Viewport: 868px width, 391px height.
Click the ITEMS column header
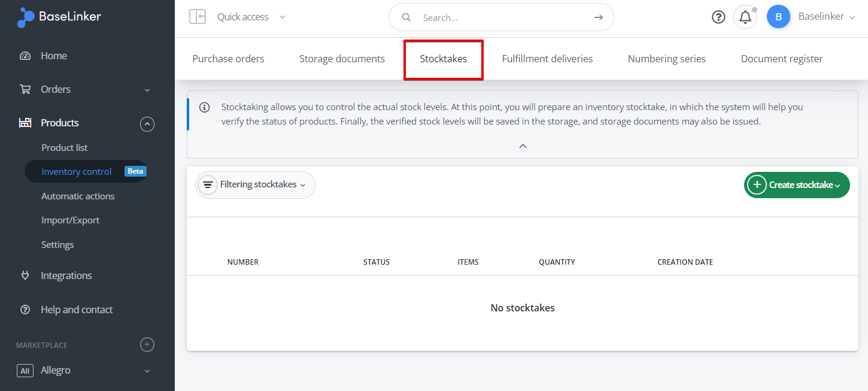coord(468,262)
